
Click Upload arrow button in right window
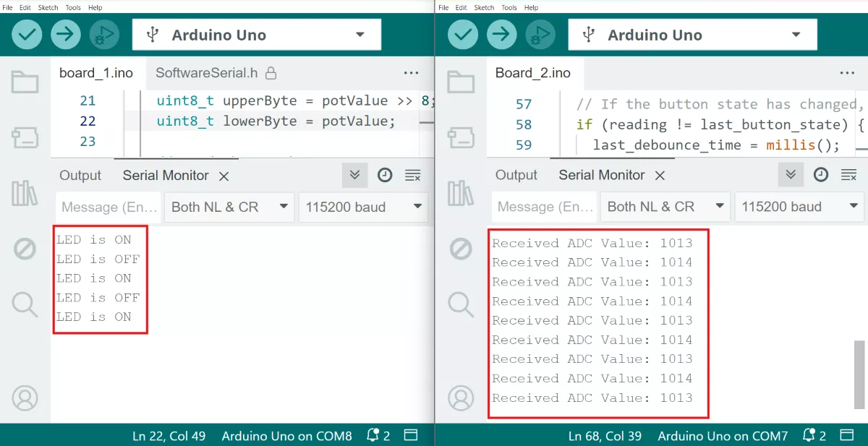502,35
